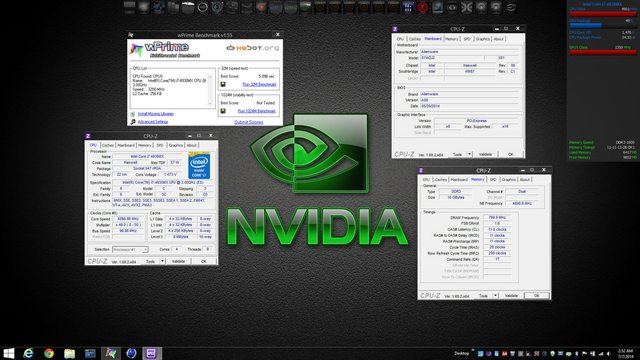This screenshot has height=360, width=640.
Task: Open Processor #1 selection dropdown in CPU-Z
Action: [130, 249]
